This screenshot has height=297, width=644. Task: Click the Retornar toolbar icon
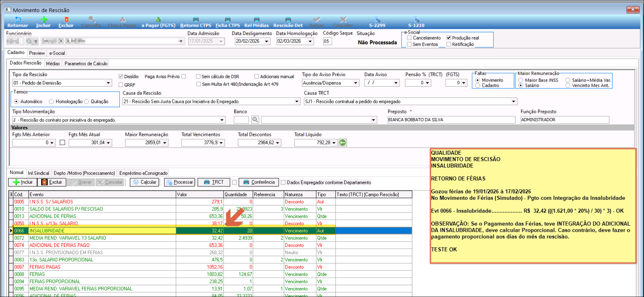coord(18,20)
